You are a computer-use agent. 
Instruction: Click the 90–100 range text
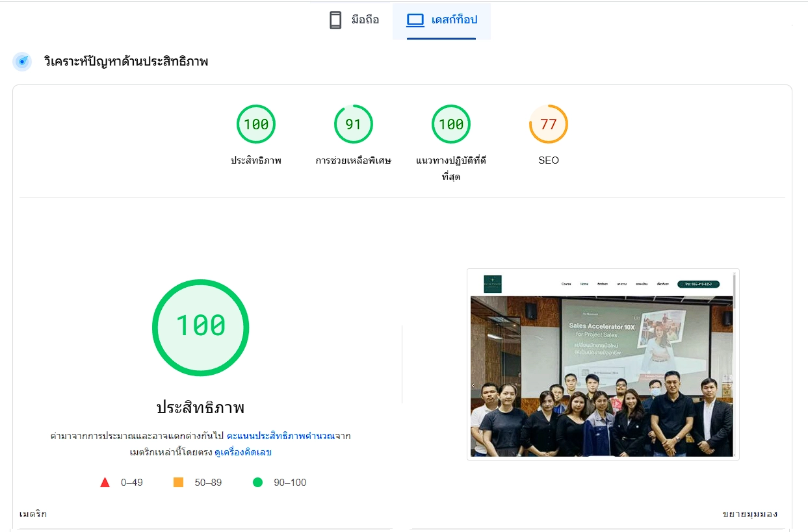tap(290, 483)
